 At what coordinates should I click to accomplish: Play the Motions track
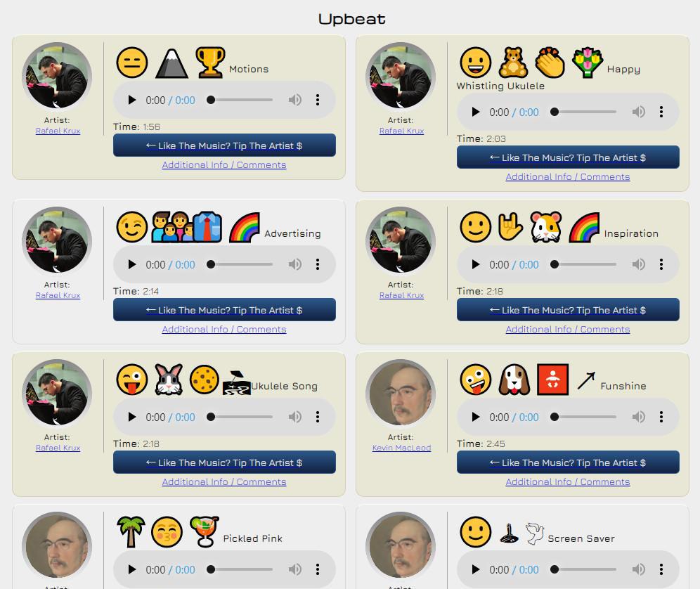[x=131, y=100]
